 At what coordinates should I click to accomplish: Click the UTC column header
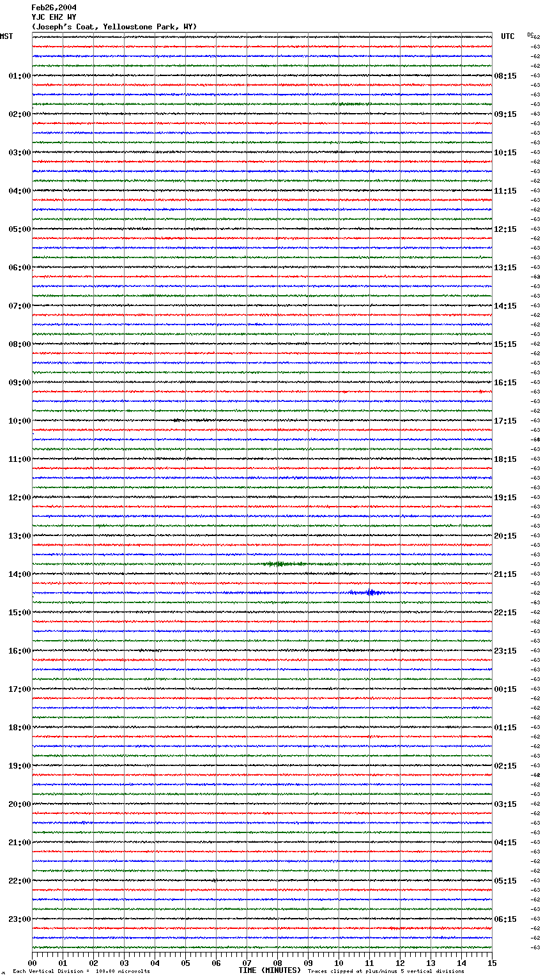click(x=508, y=36)
